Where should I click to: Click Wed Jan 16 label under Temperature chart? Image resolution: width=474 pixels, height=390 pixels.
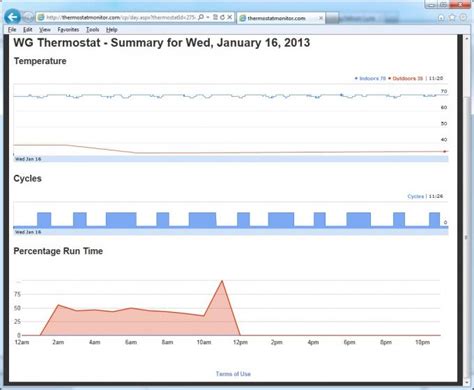click(28, 159)
